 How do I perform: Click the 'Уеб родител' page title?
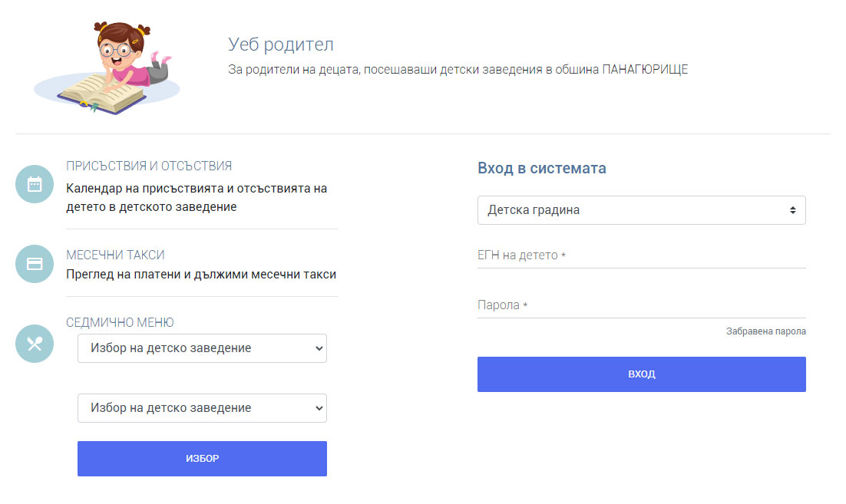click(280, 44)
